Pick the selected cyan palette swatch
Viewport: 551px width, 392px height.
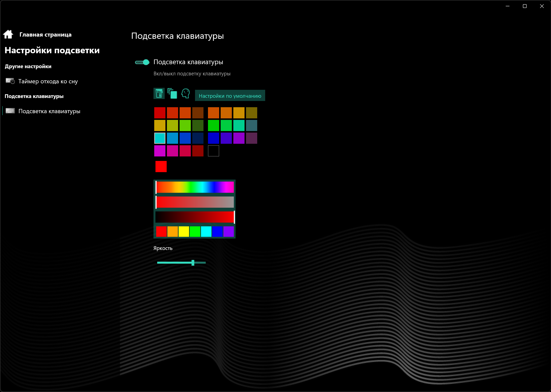pyautogui.click(x=160, y=138)
